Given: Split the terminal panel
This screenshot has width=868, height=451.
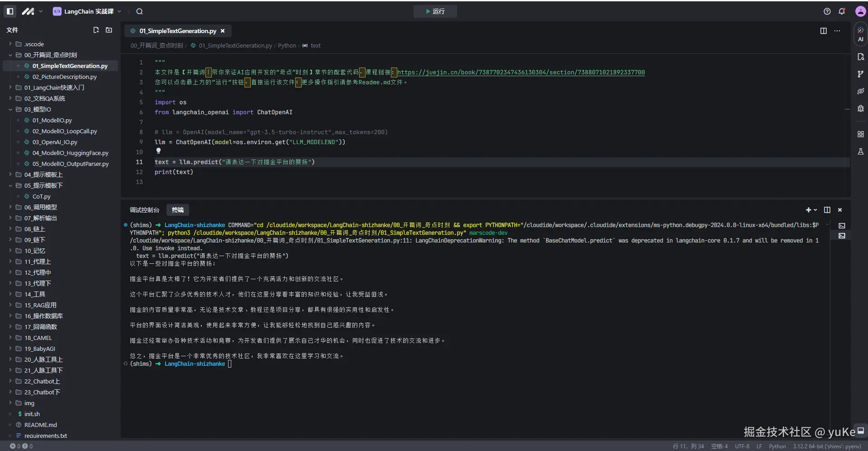Looking at the screenshot, I should coord(827,210).
